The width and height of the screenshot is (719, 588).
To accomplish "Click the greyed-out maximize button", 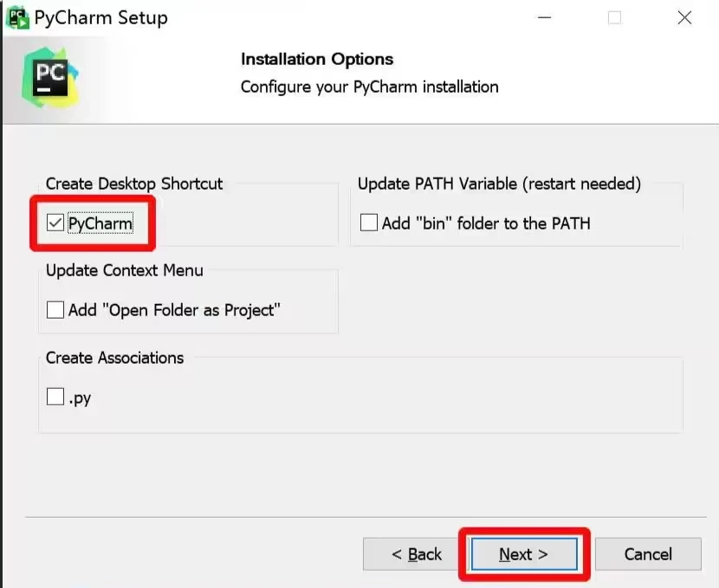I will (x=614, y=18).
